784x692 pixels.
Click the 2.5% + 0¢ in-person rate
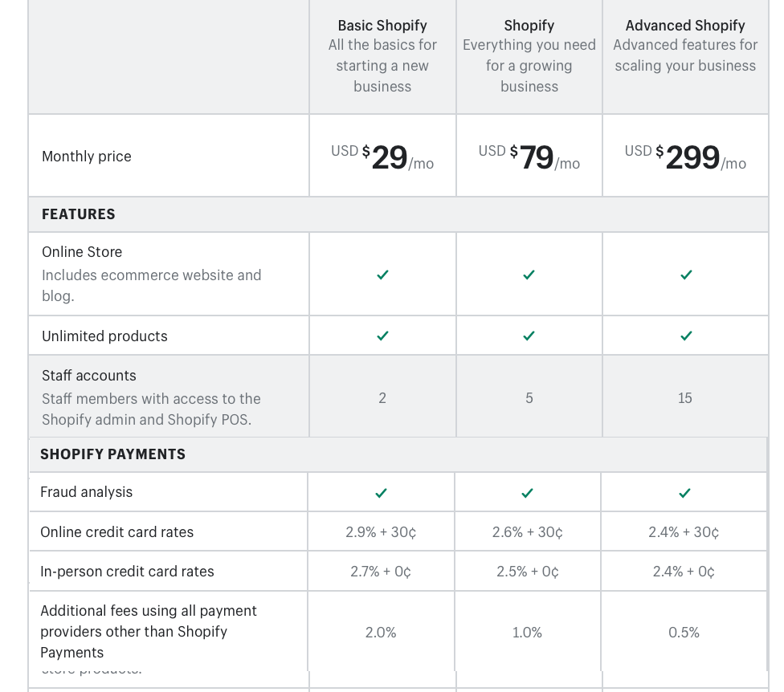[x=527, y=572]
